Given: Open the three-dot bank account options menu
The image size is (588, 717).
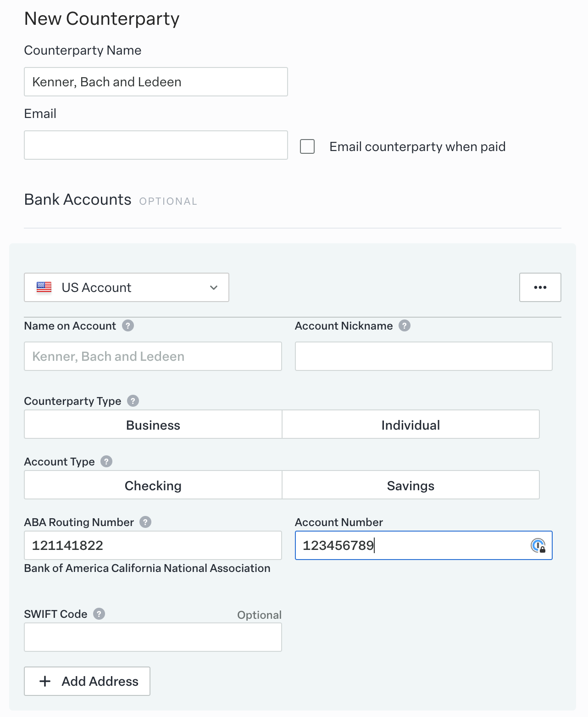Looking at the screenshot, I should tap(540, 288).
